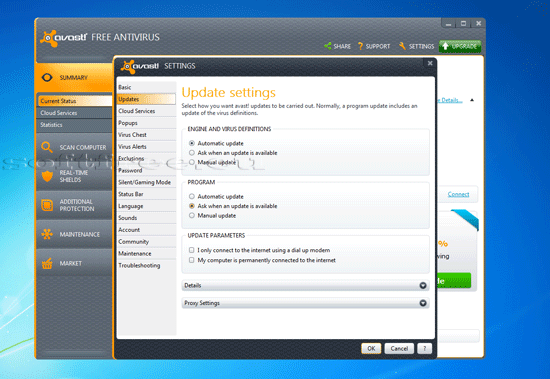Click the Maintenance asterisk icon

[47, 234]
